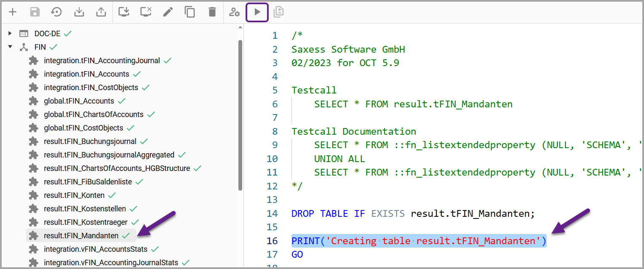Run the script with the play button

point(257,12)
